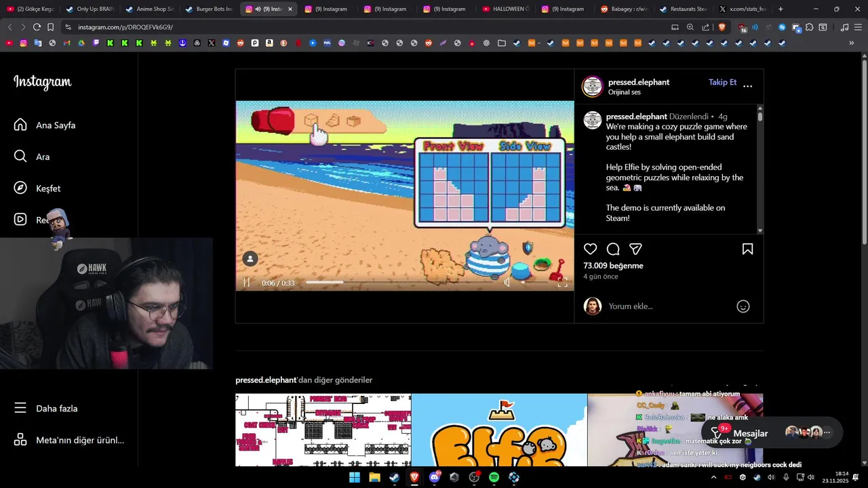Open Instagram home via Ana Sayfa icon
The width and height of the screenshot is (868, 488).
tap(20, 125)
